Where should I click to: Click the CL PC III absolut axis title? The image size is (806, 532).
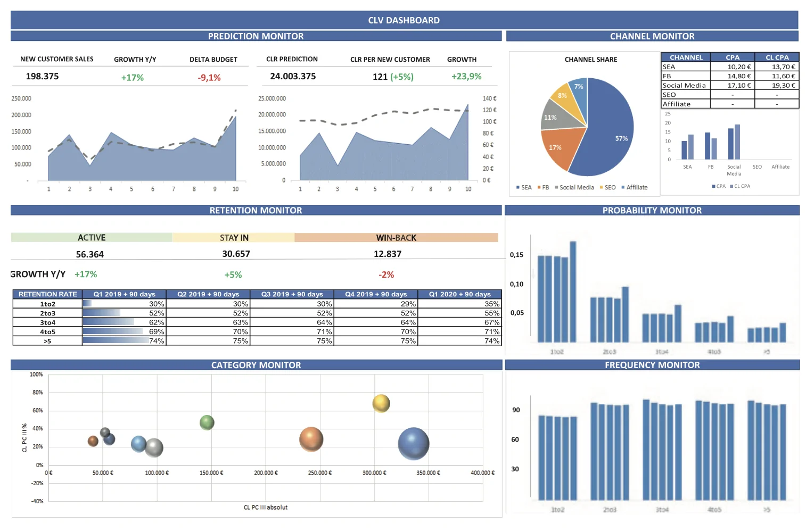266,508
